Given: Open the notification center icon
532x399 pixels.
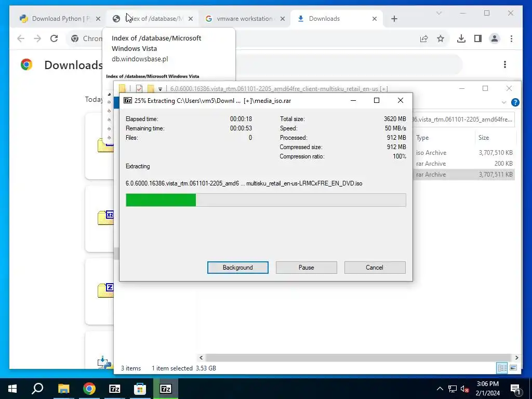Looking at the screenshot, I should (515, 389).
